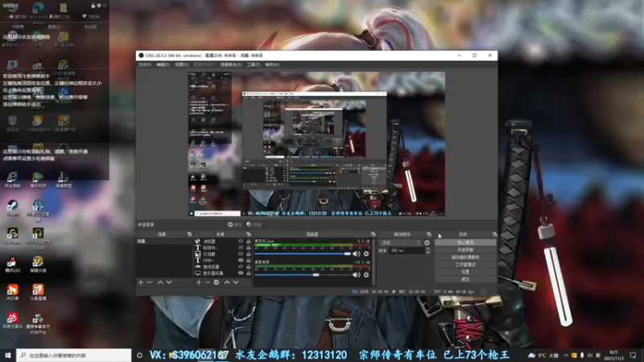Enable 工作室模式 studio mode button

click(x=465, y=265)
